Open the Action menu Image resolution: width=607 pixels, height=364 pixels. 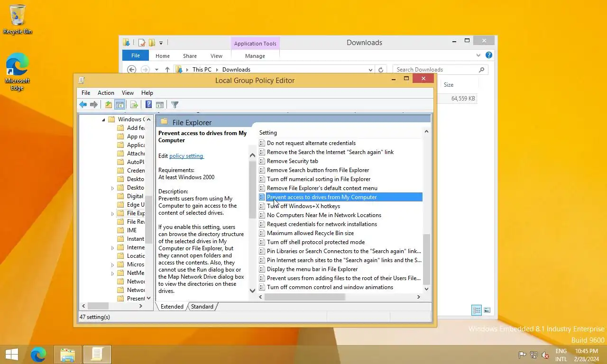(x=106, y=93)
